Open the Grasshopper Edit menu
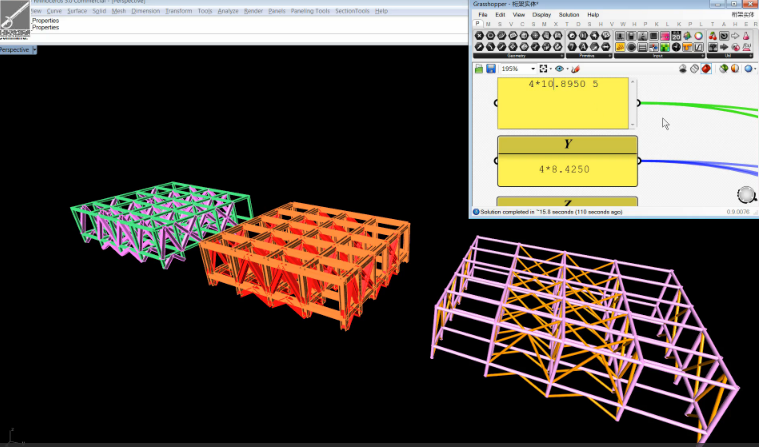 tap(500, 15)
